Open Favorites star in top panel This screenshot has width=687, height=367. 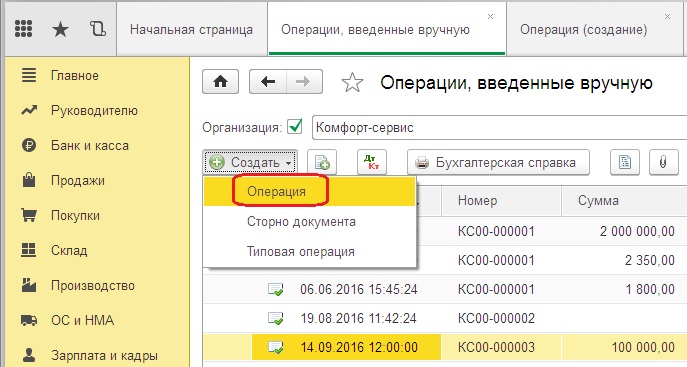[60, 29]
